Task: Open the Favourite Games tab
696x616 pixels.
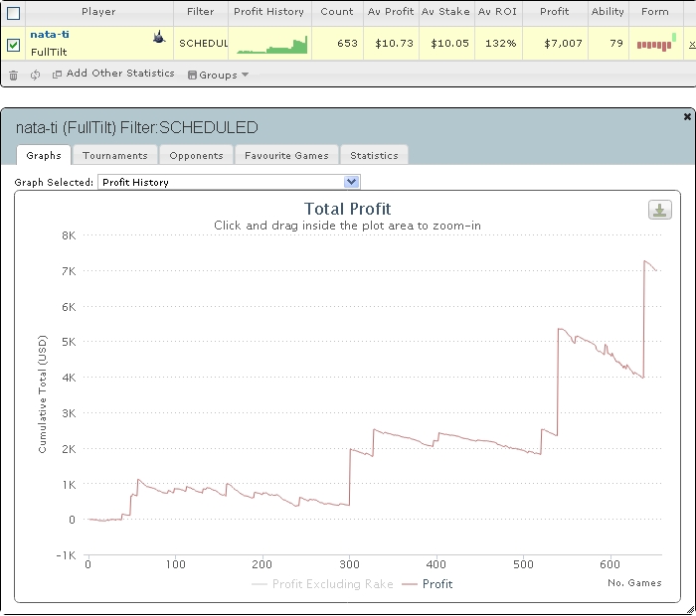Action: [x=286, y=155]
